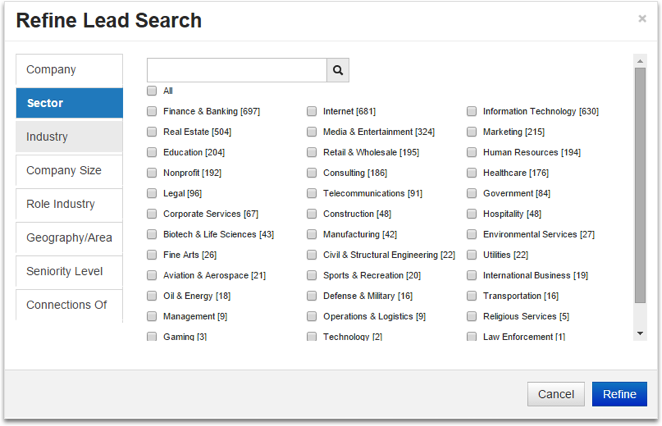This screenshot has width=662, height=426.
Task: Select the Healthcare sector checkbox
Action: 472,173
